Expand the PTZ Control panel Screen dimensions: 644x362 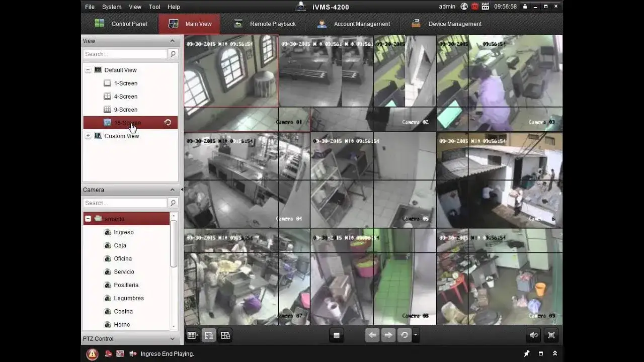point(173,339)
